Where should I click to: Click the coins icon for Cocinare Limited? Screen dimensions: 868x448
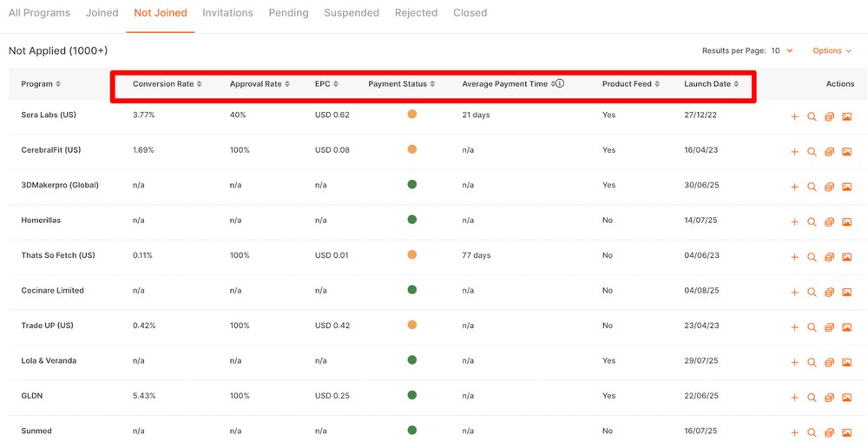pos(829,293)
